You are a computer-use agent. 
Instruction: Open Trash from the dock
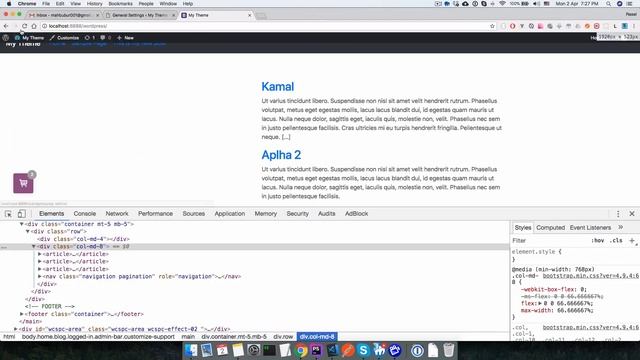point(449,350)
